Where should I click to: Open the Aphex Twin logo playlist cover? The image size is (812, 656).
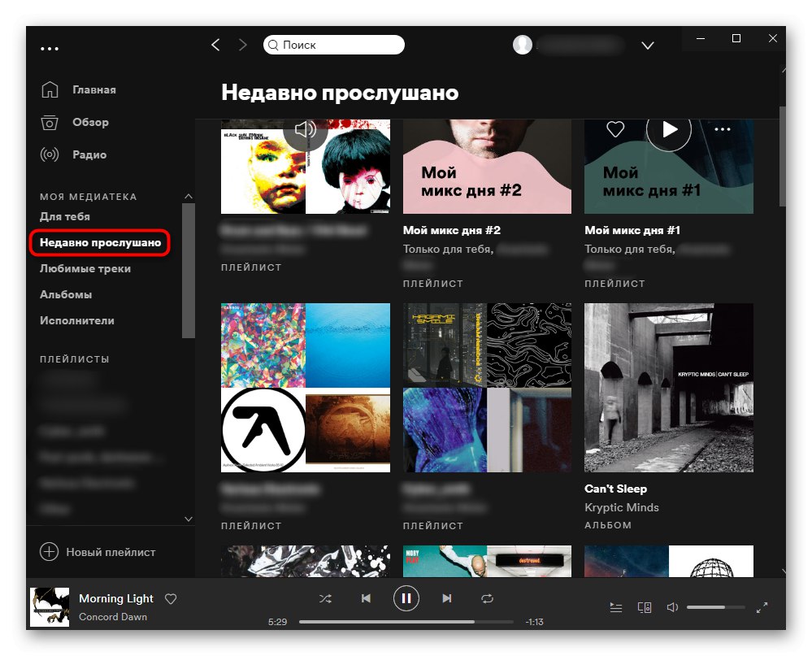click(x=306, y=387)
